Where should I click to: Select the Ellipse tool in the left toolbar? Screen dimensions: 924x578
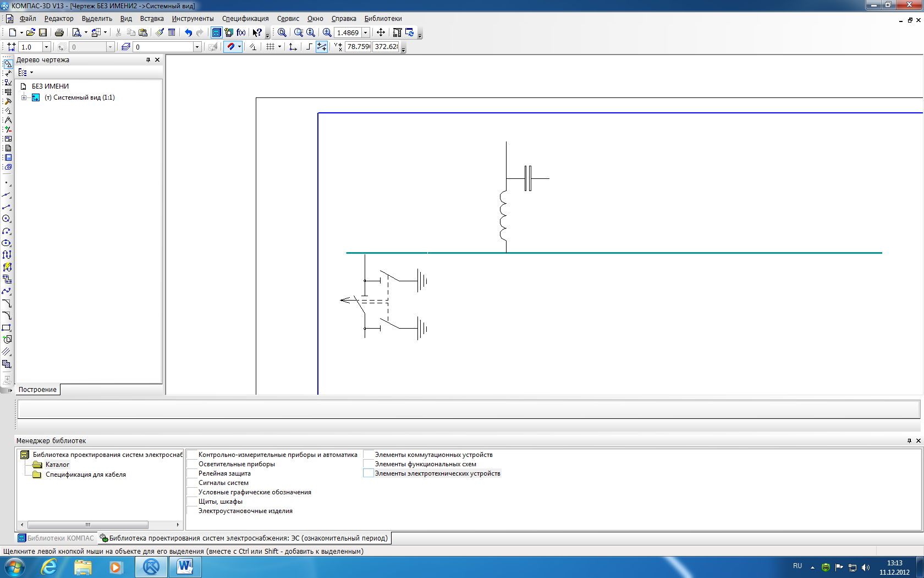(x=7, y=243)
